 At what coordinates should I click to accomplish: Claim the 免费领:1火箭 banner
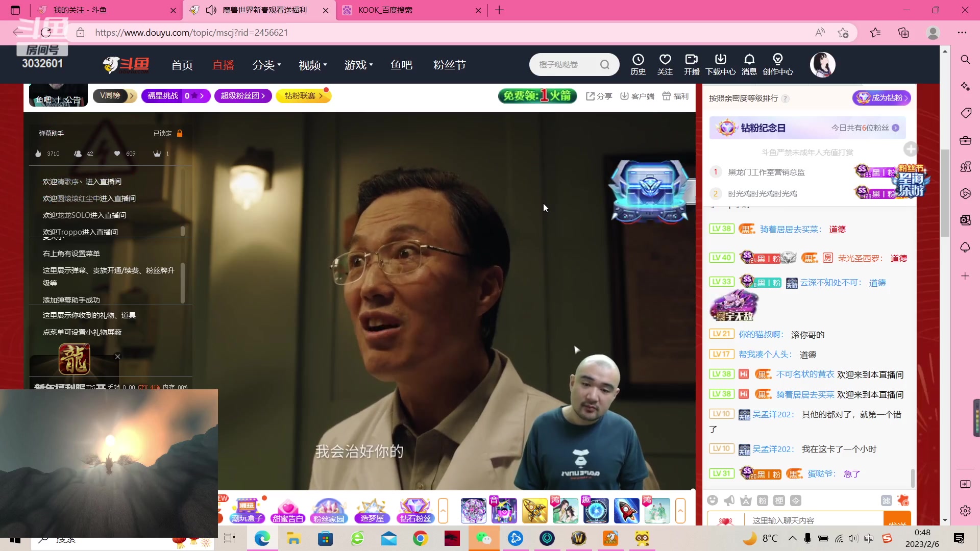tap(537, 95)
